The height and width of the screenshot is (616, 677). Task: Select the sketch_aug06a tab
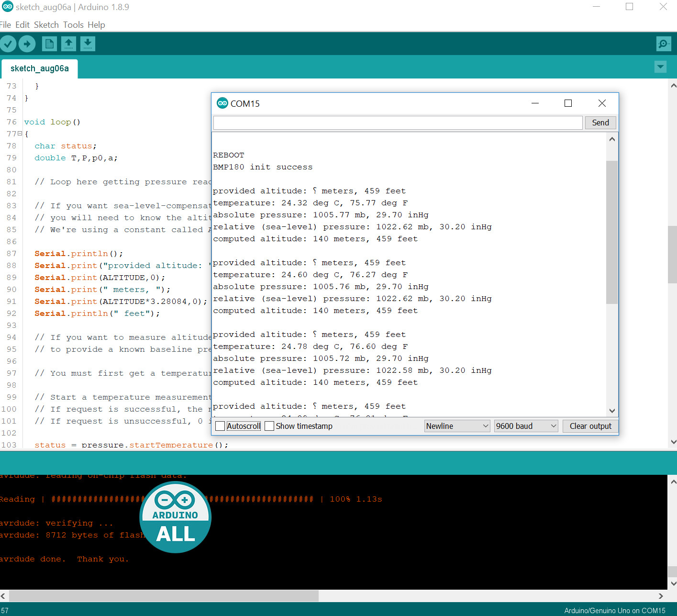point(40,68)
